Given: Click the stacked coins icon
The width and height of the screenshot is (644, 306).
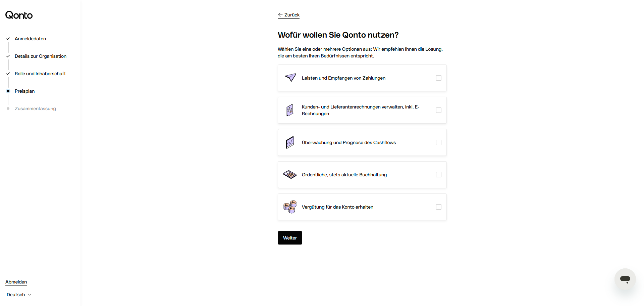Looking at the screenshot, I should pyautogui.click(x=290, y=207).
